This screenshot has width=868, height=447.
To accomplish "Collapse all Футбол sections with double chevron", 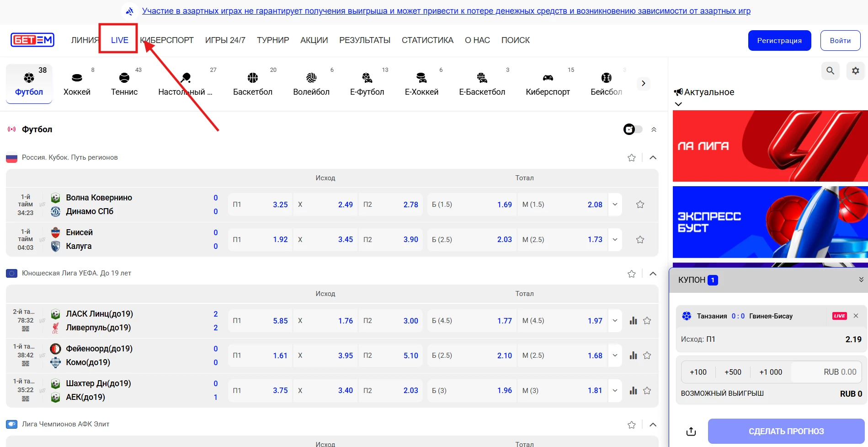I will pos(654,129).
